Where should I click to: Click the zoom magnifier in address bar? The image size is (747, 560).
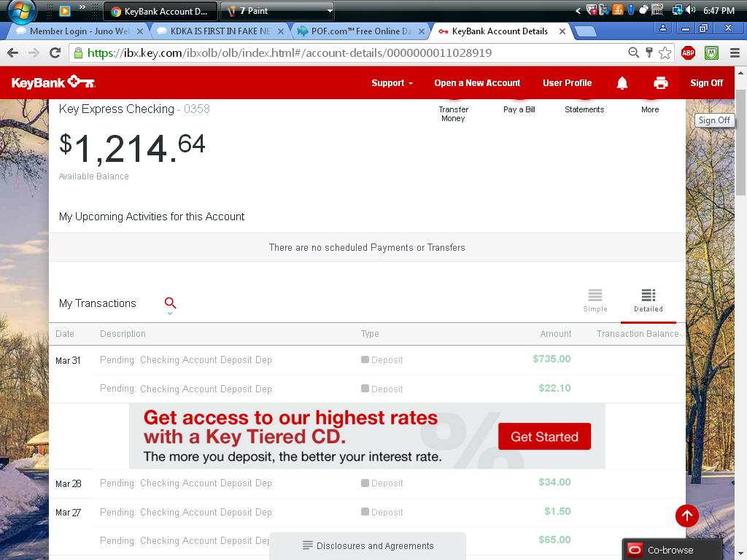pyautogui.click(x=633, y=52)
